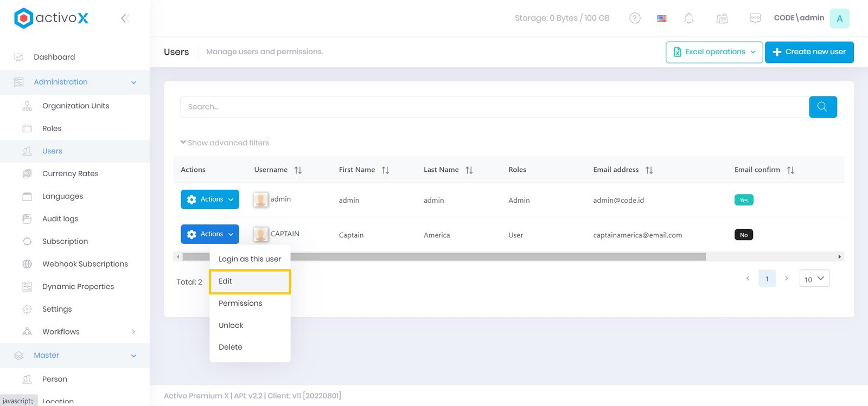Expand Show advanced filters
This screenshot has height=406, width=868.
(x=225, y=143)
